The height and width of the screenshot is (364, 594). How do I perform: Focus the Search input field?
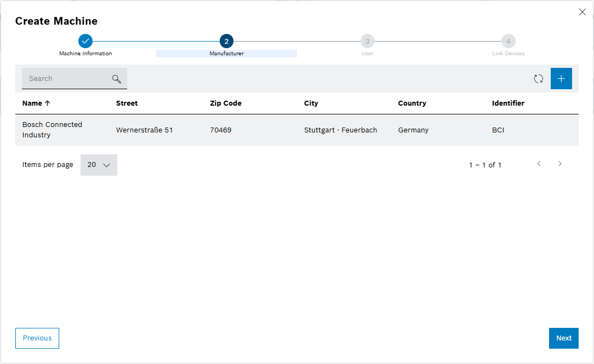[x=66, y=79]
